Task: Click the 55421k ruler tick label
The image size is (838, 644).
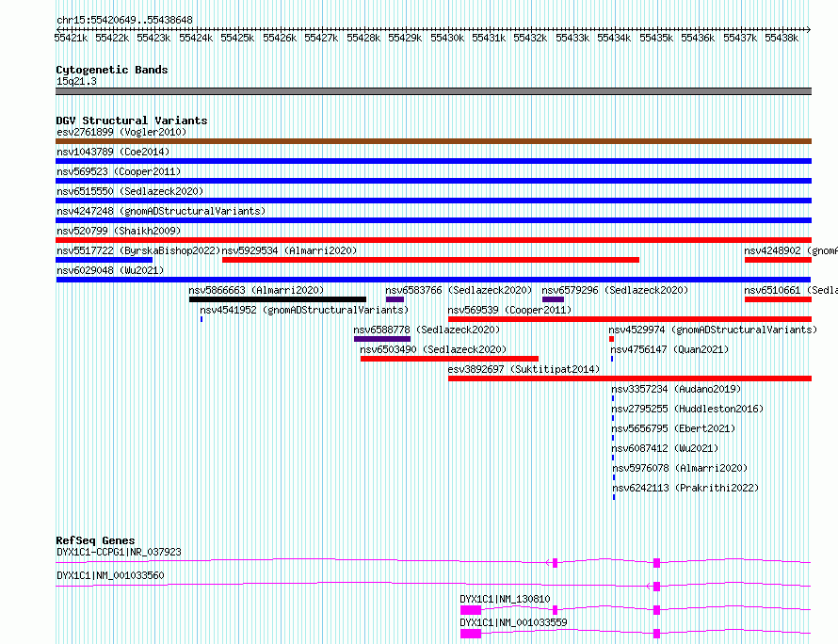Action: coord(71,38)
